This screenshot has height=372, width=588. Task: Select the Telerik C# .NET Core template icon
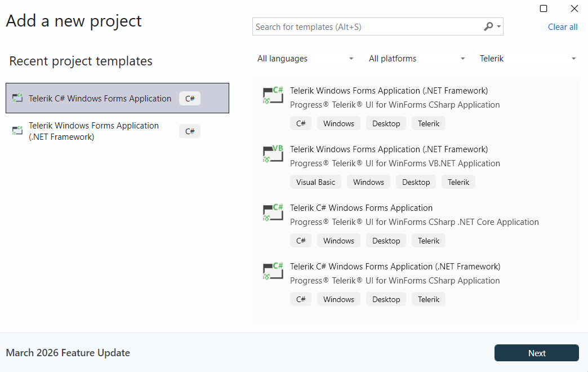coord(273,212)
